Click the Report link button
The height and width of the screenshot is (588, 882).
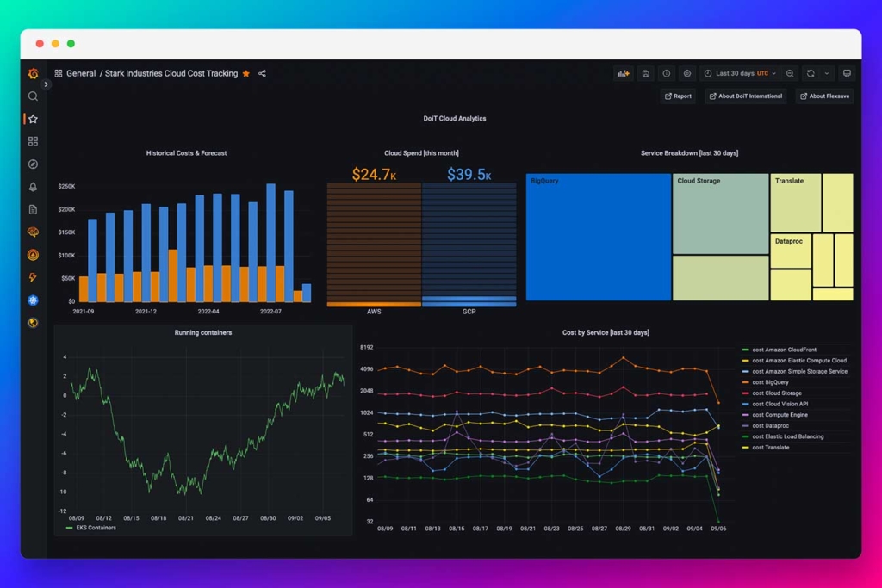(x=678, y=96)
